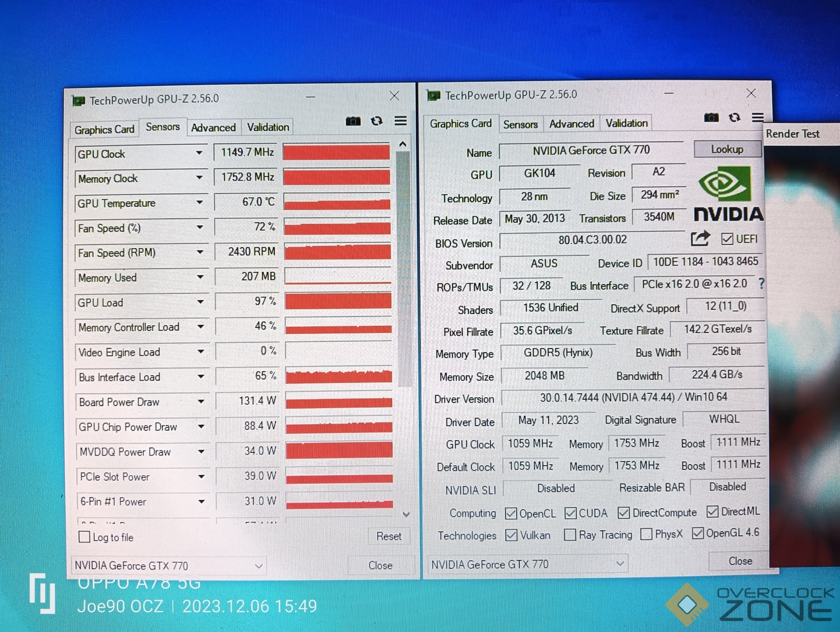This screenshot has width=840, height=632.
Task: Open the Video Engine Load dropdown
Action: [201, 351]
